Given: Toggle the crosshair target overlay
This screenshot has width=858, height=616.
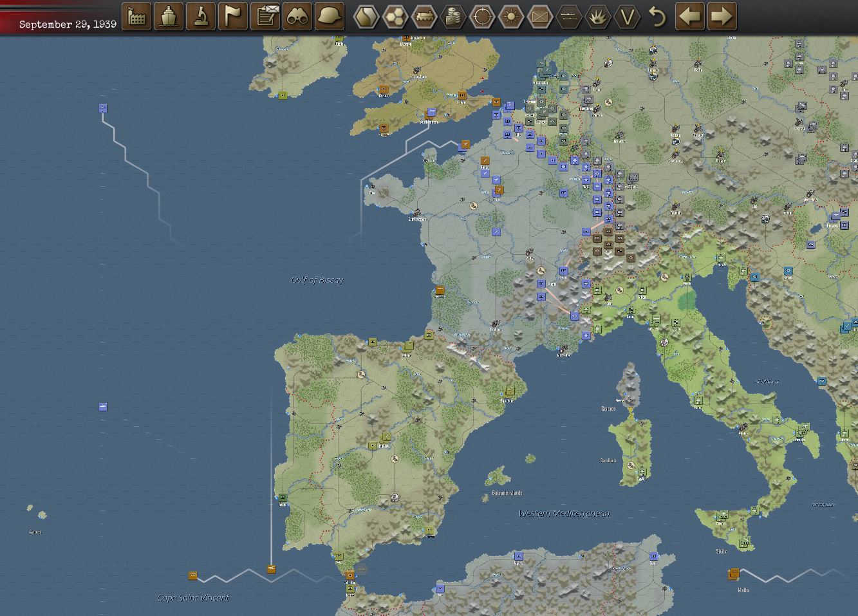Looking at the screenshot, I should (x=482, y=17).
